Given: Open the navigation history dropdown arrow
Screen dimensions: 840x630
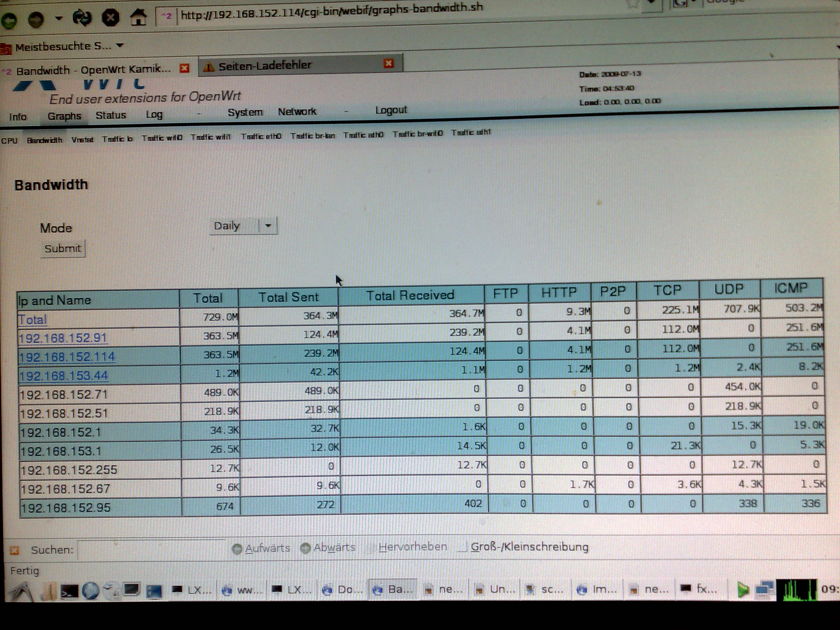Looking at the screenshot, I should (58, 18).
